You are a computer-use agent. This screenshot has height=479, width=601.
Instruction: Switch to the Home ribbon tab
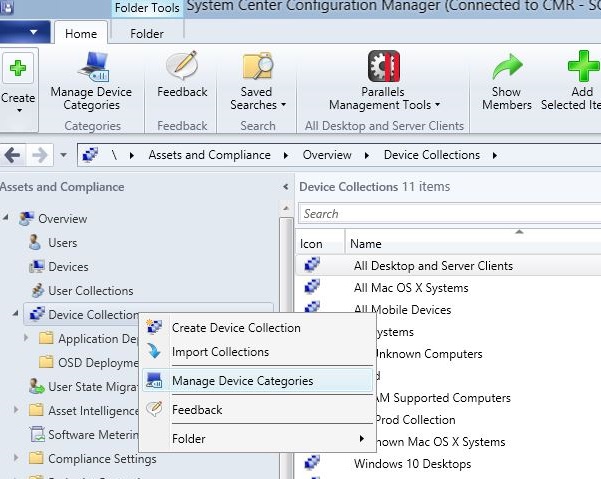[81, 33]
